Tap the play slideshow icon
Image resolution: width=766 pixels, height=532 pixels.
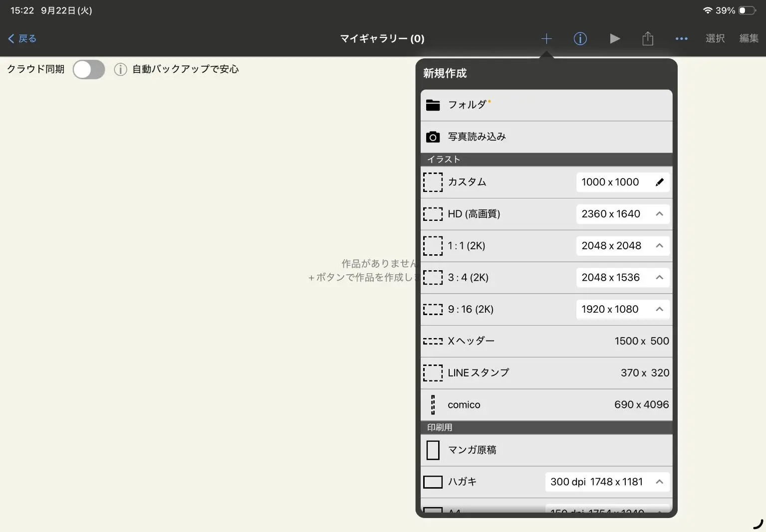(x=615, y=38)
